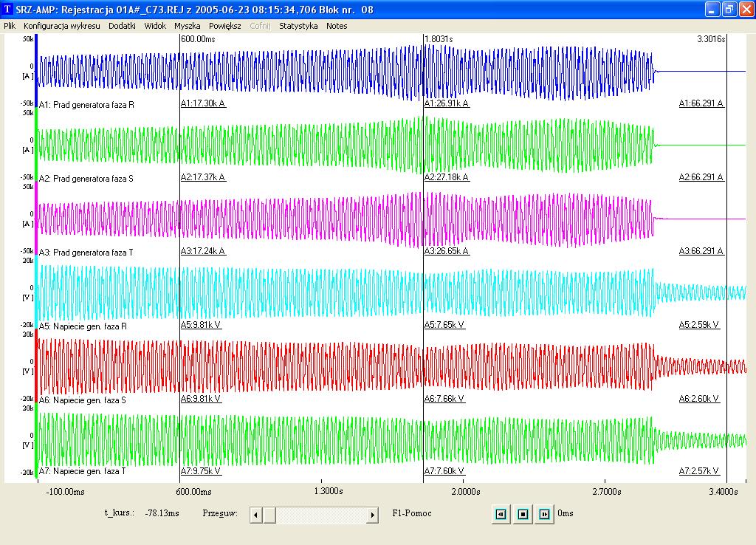756x545 pixels.
Task: Click the Przesuw scrollbar thumb
Action: click(x=269, y=515)
